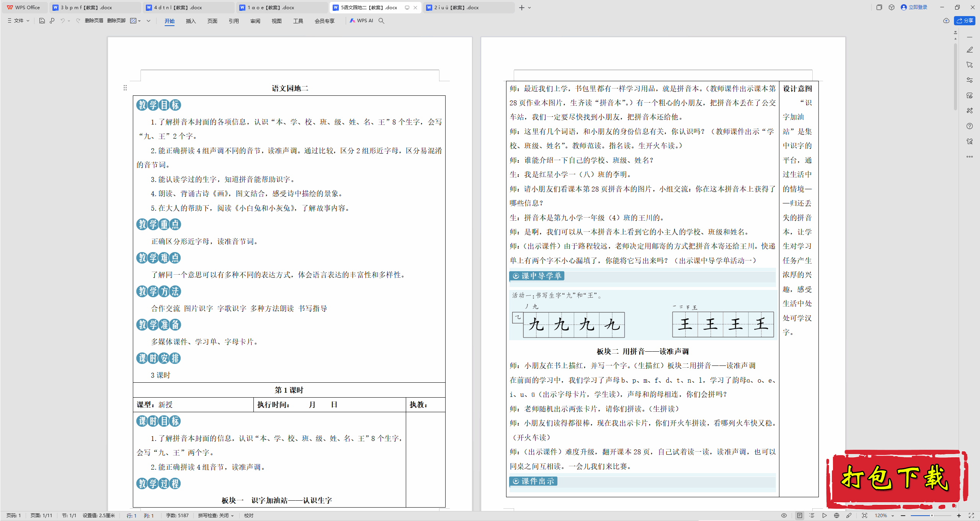Open the 工具 ribbon tab

coord(298,21)
